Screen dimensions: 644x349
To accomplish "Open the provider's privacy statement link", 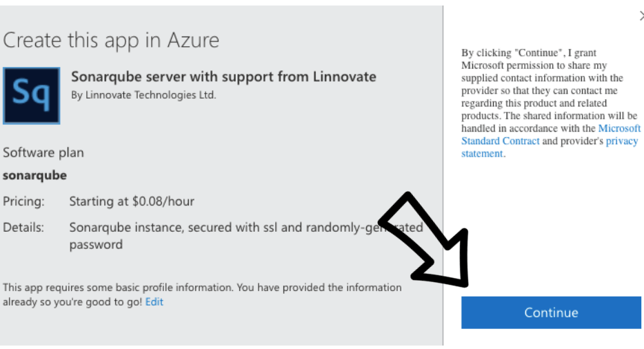I will (x=550, y=147).
